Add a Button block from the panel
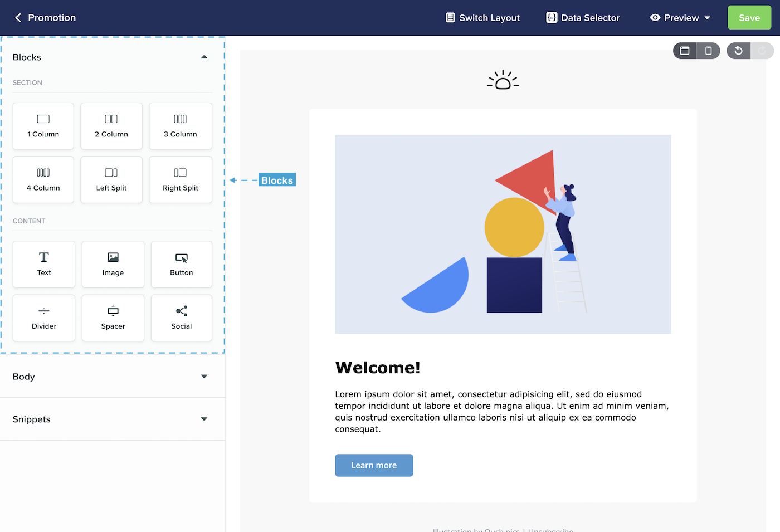This screenshot has height=532, width=780. pos(181,264)
